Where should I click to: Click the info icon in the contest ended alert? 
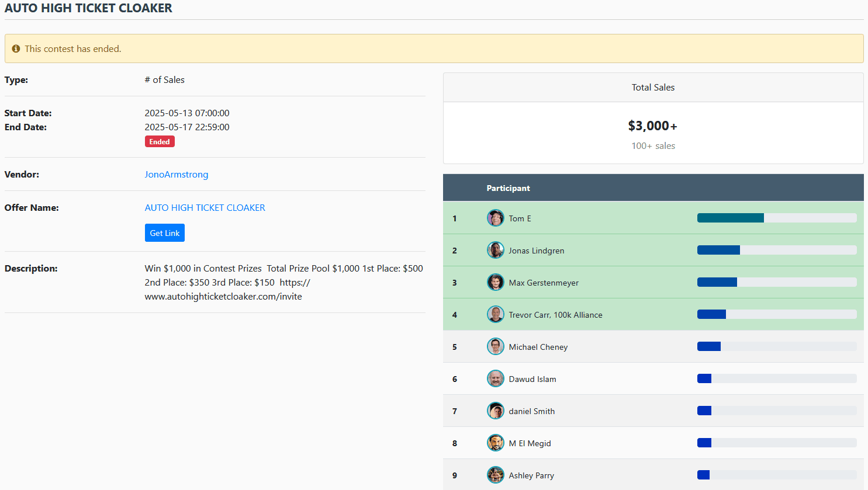(16, 49)
